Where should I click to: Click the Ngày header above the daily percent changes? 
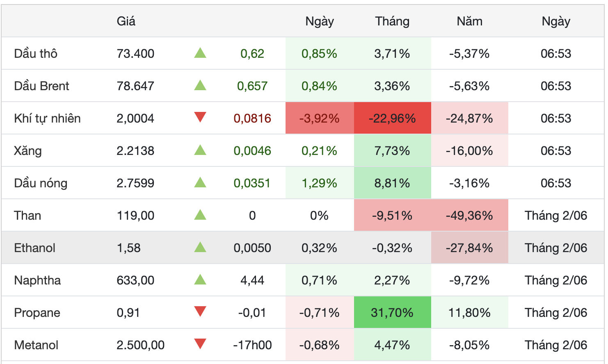pos(320,21)
